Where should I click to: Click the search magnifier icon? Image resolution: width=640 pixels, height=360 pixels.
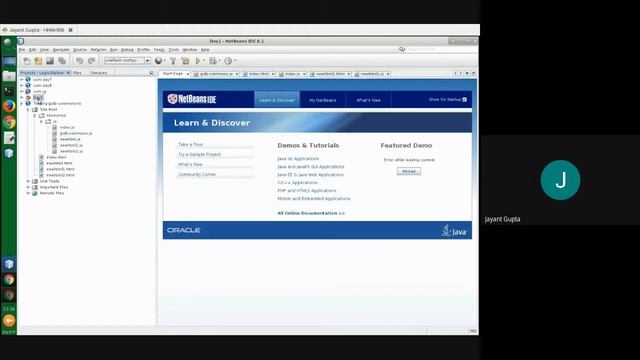[x=402, y=49]
